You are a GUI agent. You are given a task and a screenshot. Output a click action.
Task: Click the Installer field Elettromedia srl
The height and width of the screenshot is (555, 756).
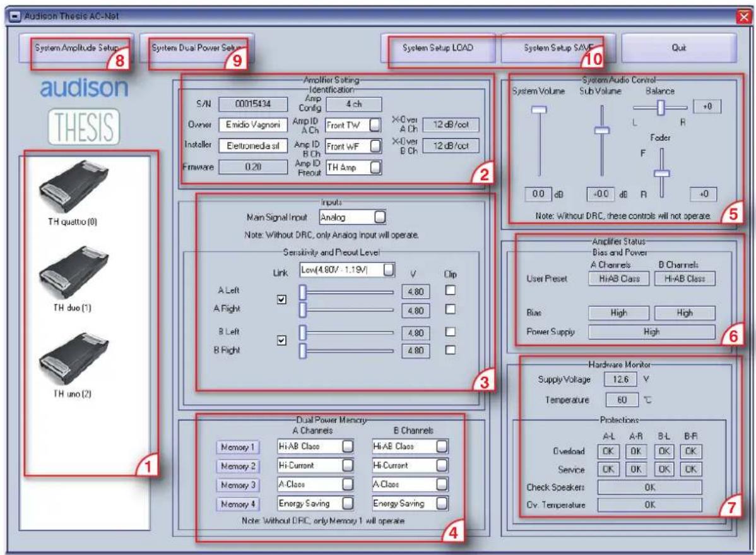click(x=253, y=146)
